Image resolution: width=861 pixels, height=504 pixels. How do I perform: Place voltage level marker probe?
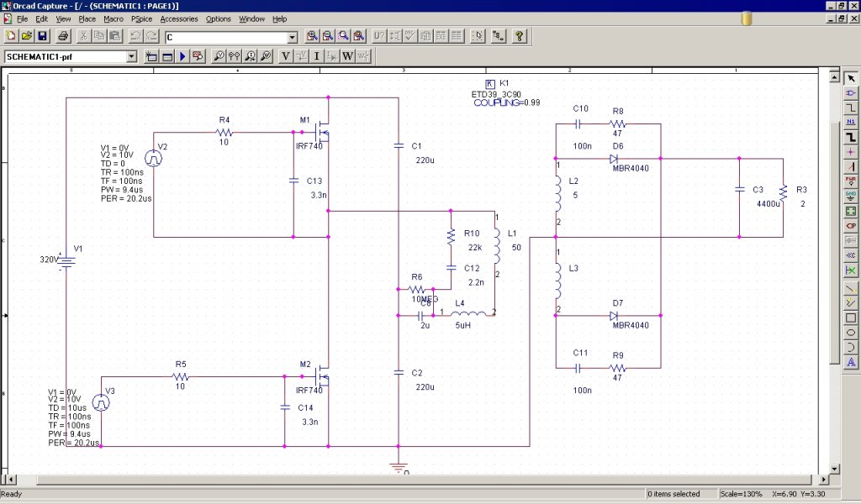click(x=219, y=56)
